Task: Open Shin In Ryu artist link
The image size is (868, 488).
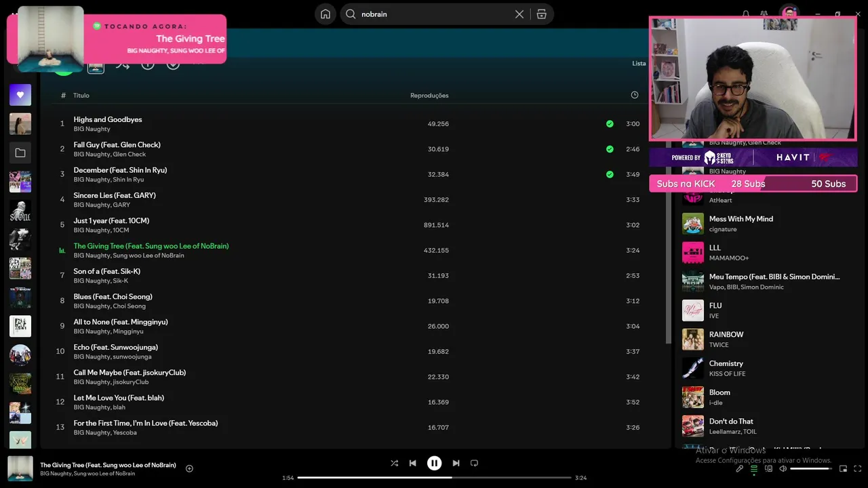Action: [128, 180]
